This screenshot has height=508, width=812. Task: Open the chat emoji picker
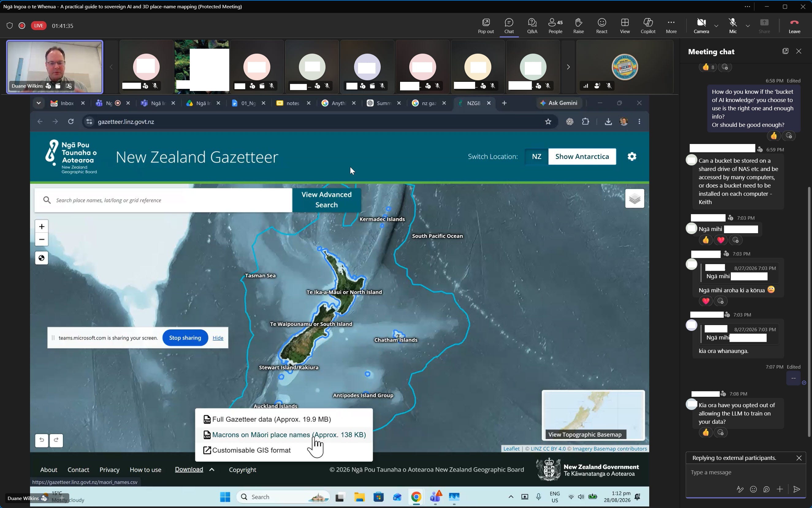pos(753,489)
